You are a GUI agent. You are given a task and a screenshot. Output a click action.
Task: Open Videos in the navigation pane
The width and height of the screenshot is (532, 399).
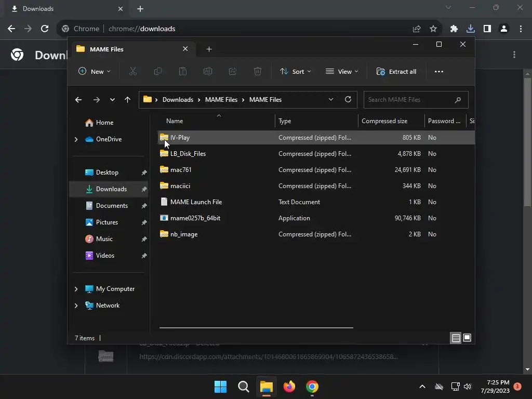[105, 256]
